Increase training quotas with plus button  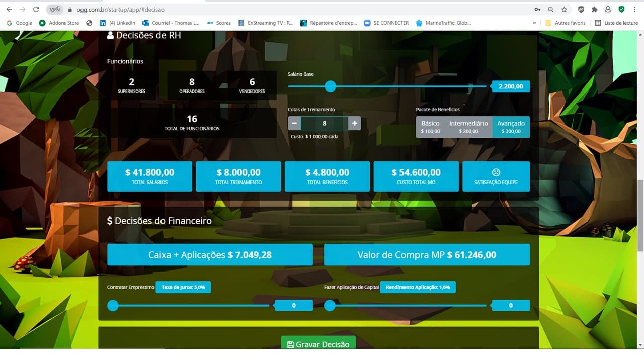pos(355,123)
